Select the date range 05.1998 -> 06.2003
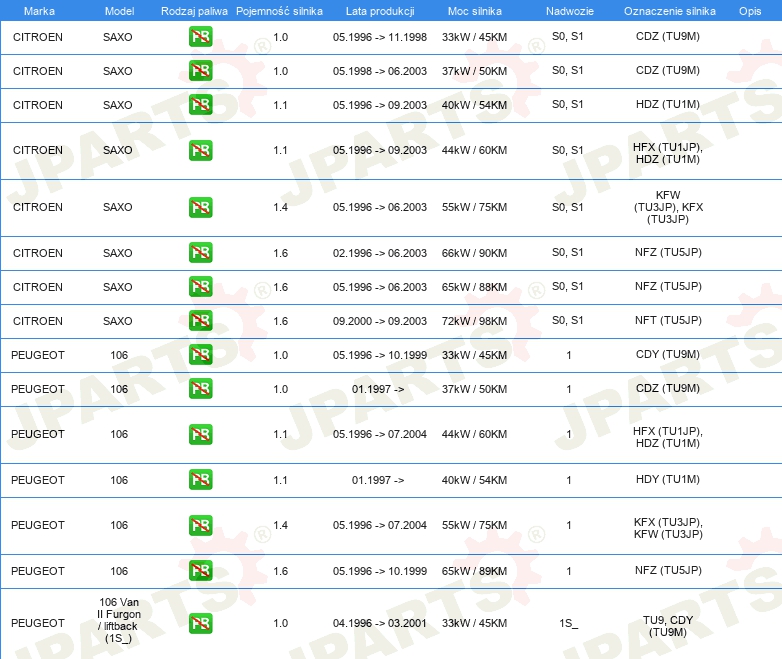782x659 pixels. coord(380,71)
